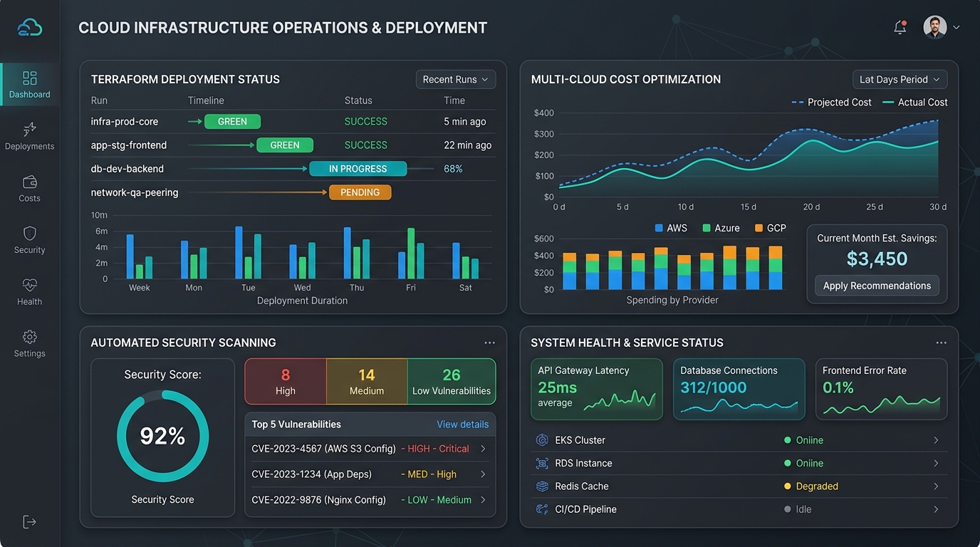
Task: Select the 26 Low Vulnerabilities tile
Action: coord(452,382)
